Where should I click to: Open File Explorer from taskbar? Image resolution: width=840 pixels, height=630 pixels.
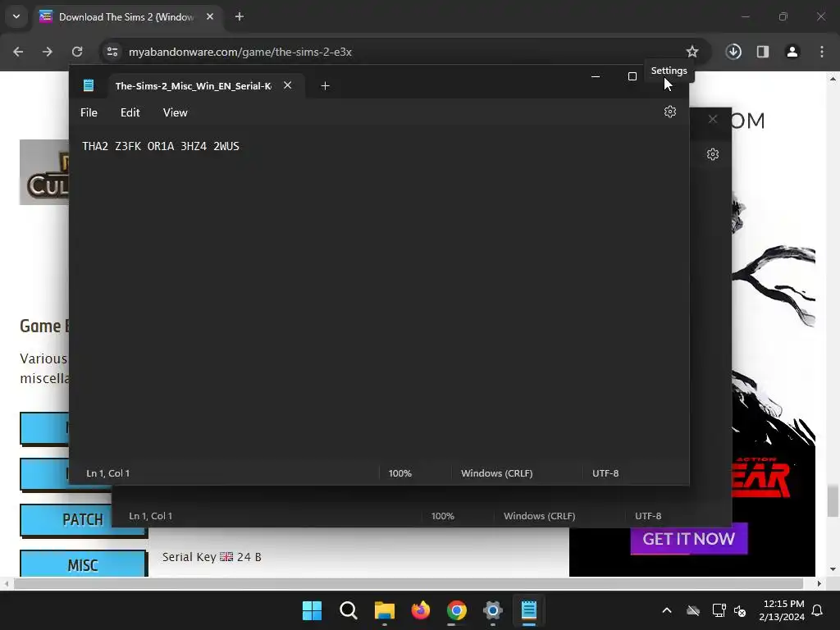coord(384,610)
